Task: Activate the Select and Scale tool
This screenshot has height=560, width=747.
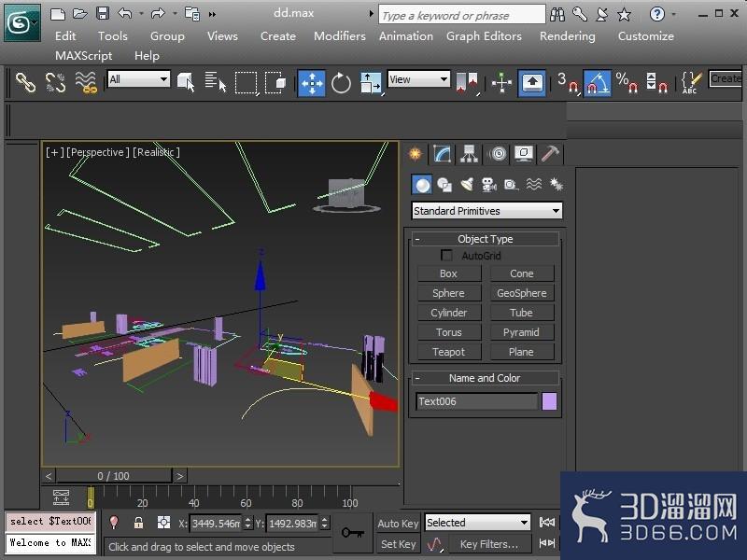Action: click(371, 83)
